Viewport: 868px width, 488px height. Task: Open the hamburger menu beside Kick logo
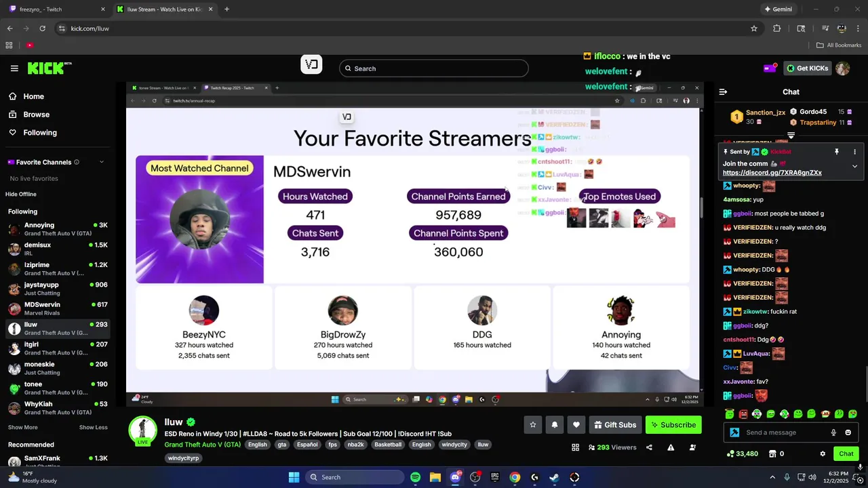(14, 68)
